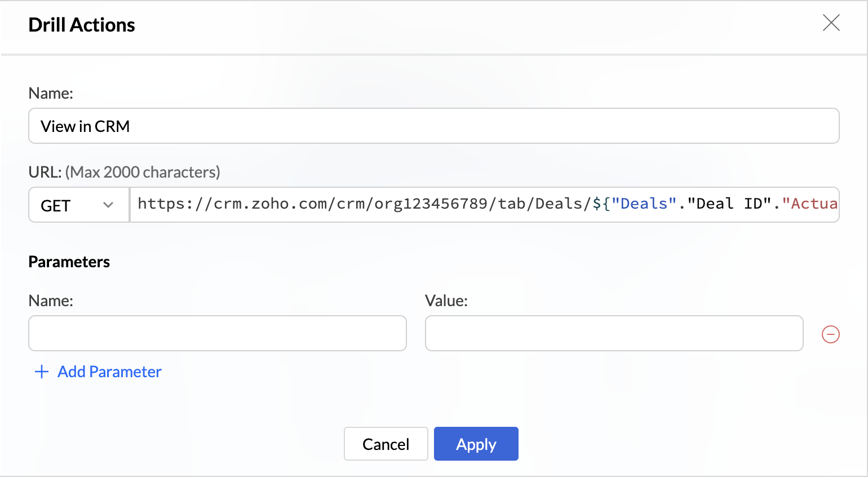Click the Drill Actions dialog title
The height and width of the screenshot is (477, 868).
pyautogui.click(x=82, y=25)
